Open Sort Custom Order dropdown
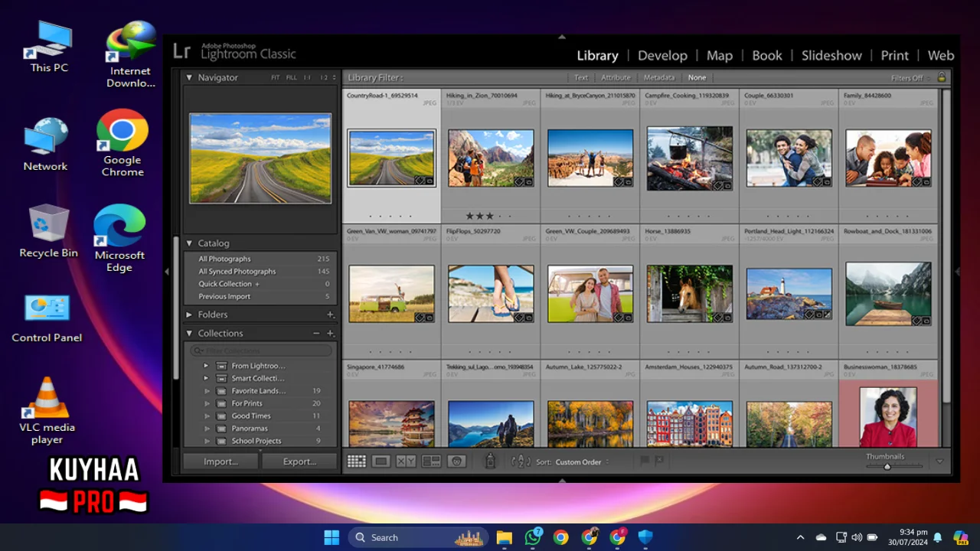The width and height of the screenshot is (980, 551). (583, 462)
